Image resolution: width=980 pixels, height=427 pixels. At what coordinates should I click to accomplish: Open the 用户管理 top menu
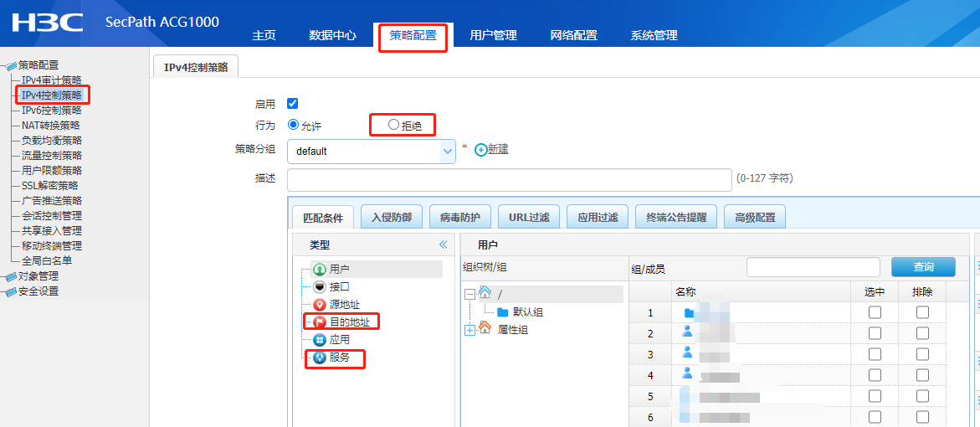[493, 36]
